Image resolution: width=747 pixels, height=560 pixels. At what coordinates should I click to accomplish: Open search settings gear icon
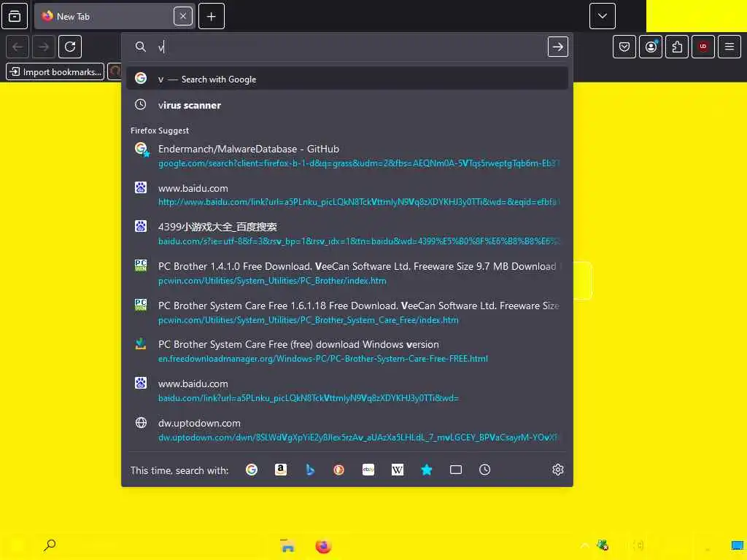(x=558, y=470)
